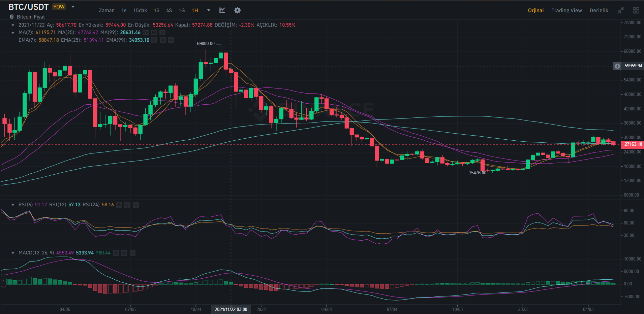Click the 2022 label on time axis
The image size is (644, 314).
click(x=261, y=309)
